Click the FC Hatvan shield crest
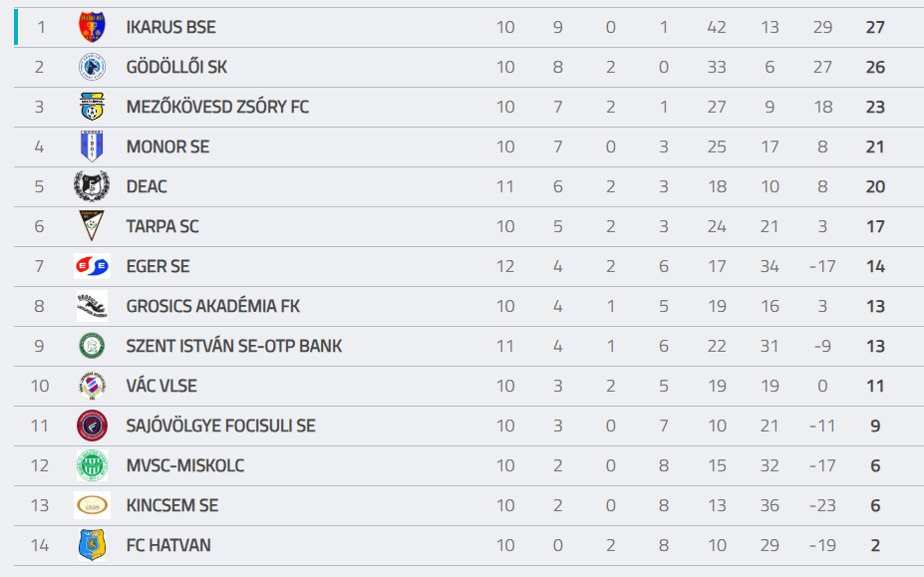The width and height of the screenshot is (924, 577). [x=92, y=545]
